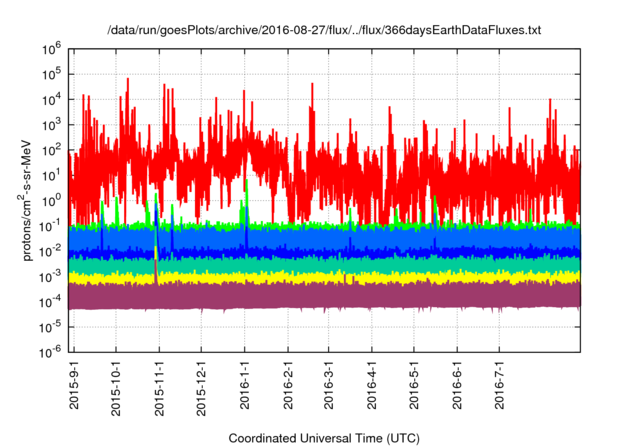Screen dimensions: 640x448
Task: Click the yellow flux band
Action: (324, 279)
